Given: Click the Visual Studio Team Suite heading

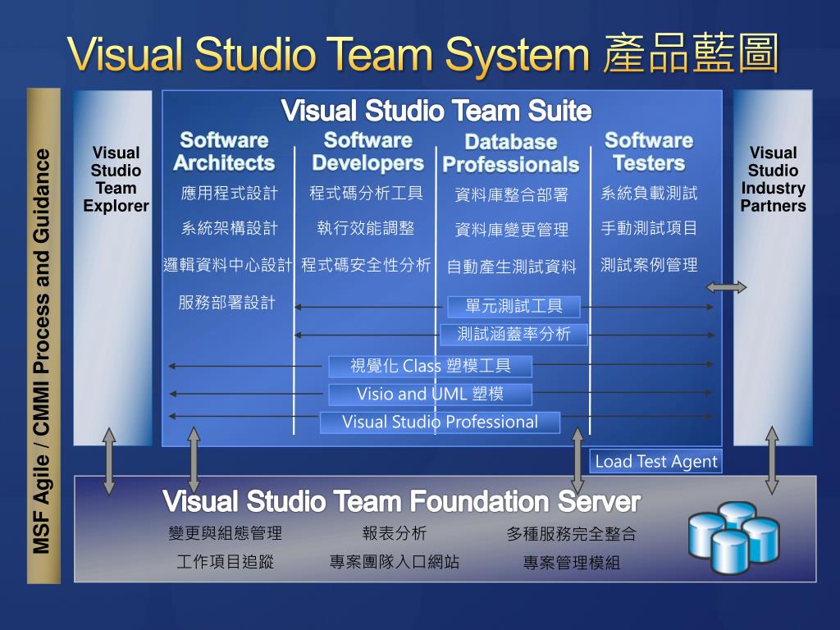Looking at the screenshot, I should [x=436, y=111].
